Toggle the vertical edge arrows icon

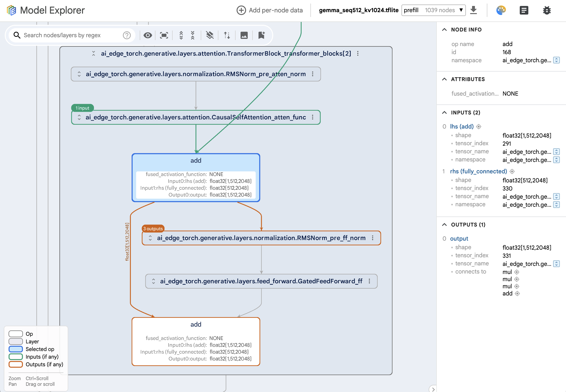point(226,35)
